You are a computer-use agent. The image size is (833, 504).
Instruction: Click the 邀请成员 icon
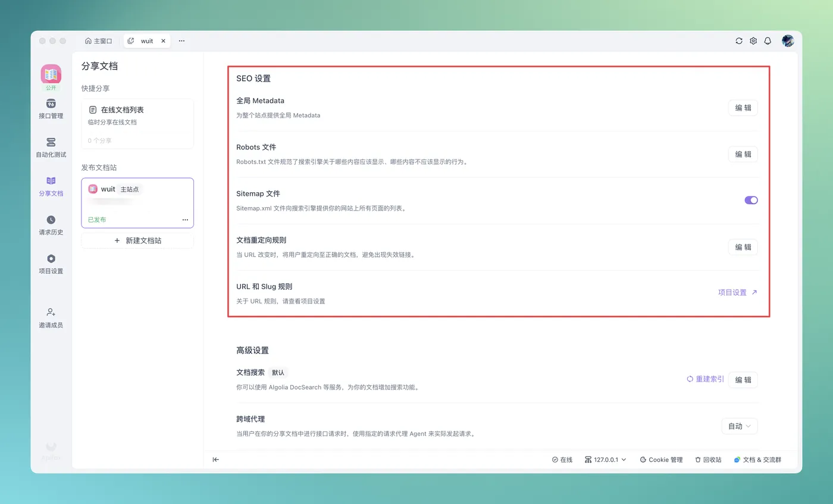(51, 312)
